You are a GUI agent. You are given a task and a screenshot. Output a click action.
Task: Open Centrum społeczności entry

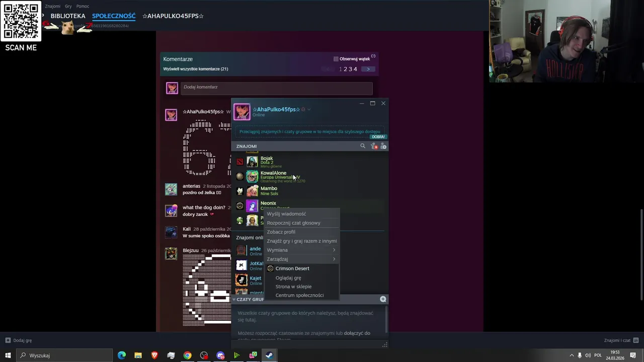tap(301, 295)
